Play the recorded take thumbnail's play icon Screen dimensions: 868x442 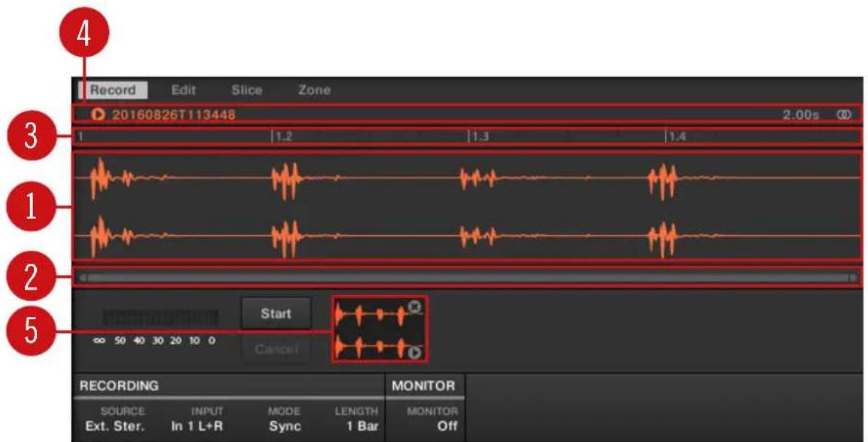415,353
